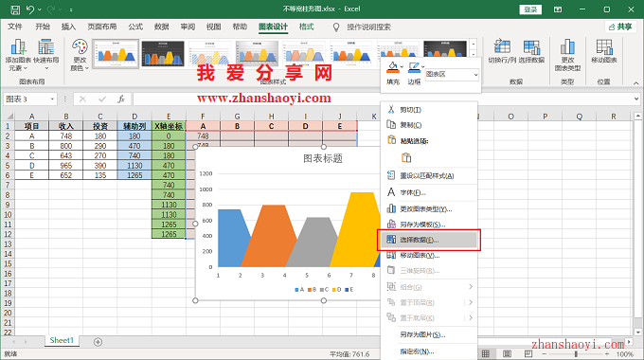Open Change Colors (更改颜色) palette

coord(80,55)
